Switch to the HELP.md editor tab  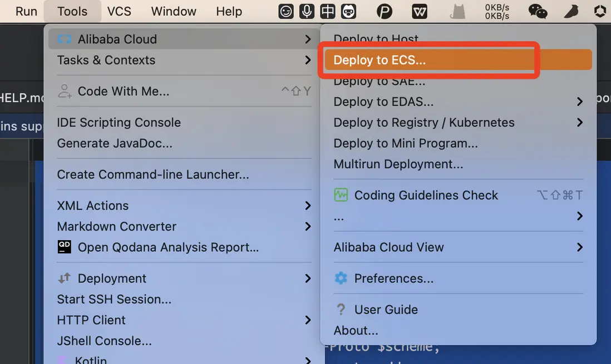[22, 98]
